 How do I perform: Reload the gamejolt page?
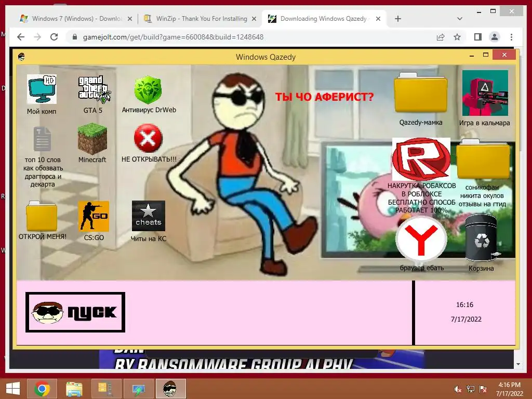pyautogui.click(x=54, y=37)
